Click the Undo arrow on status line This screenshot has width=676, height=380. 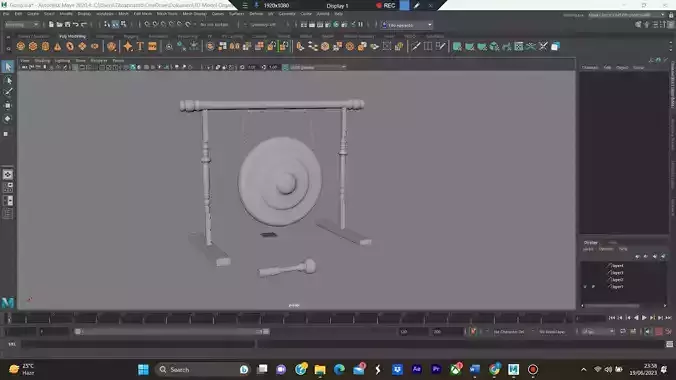[x=76, y=25]
